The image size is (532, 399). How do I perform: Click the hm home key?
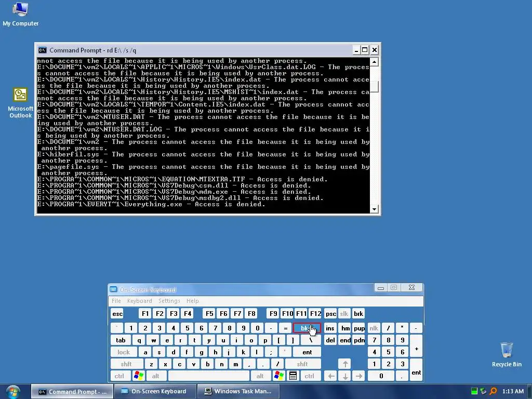point(345,328)
